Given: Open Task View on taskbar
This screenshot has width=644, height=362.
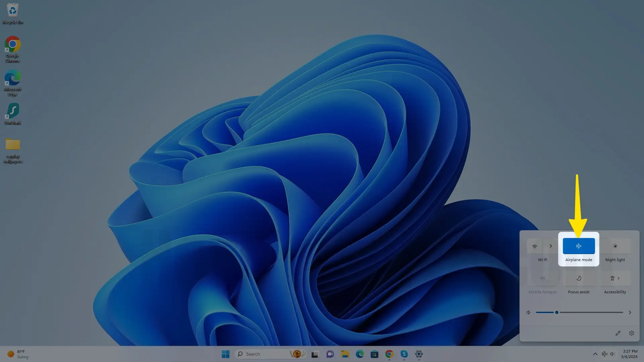Looking at the screenshot, I should [x=315, y=354].
